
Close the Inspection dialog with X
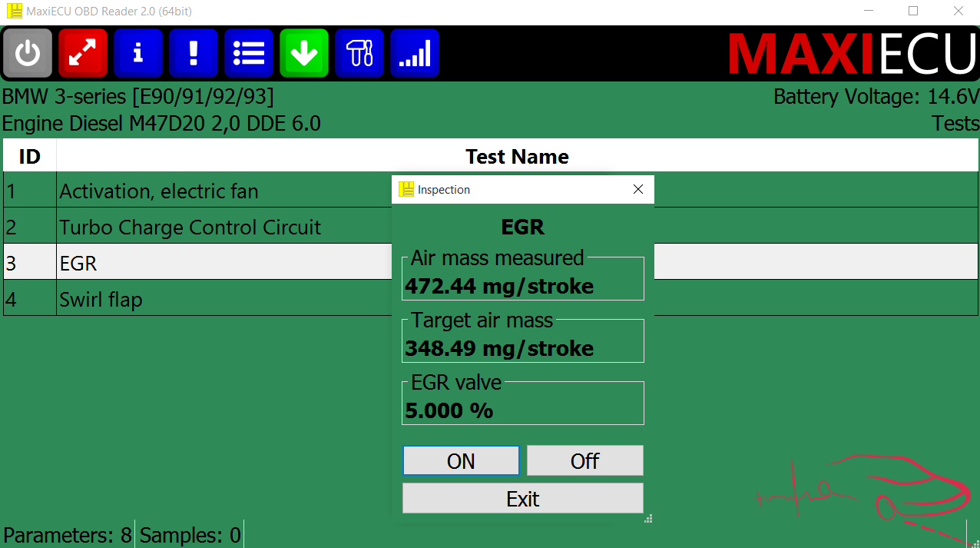tap(638, 189)
